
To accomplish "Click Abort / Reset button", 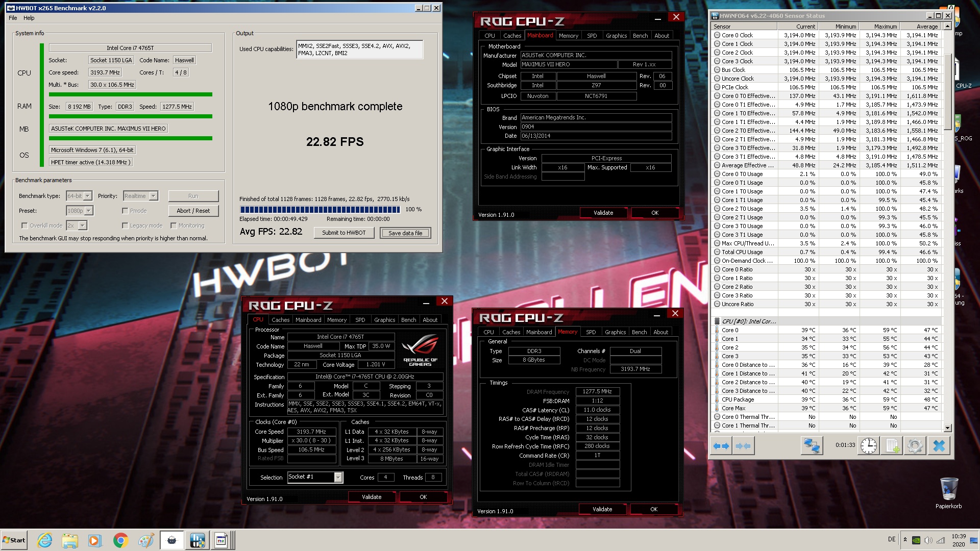I will 193,211.
